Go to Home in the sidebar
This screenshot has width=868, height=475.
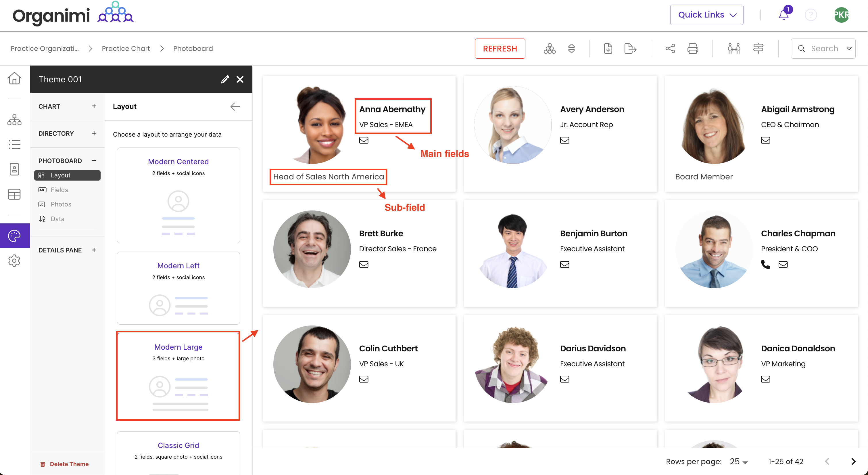tap(14, 78)
